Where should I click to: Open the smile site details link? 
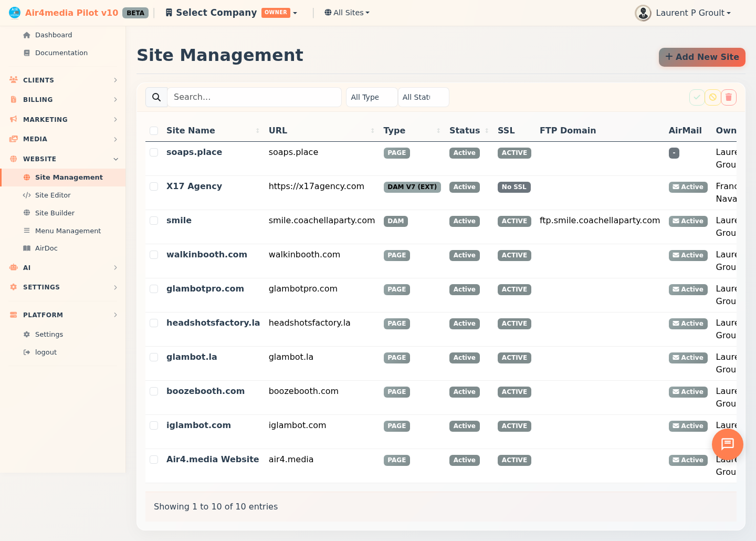pos(179,220)
